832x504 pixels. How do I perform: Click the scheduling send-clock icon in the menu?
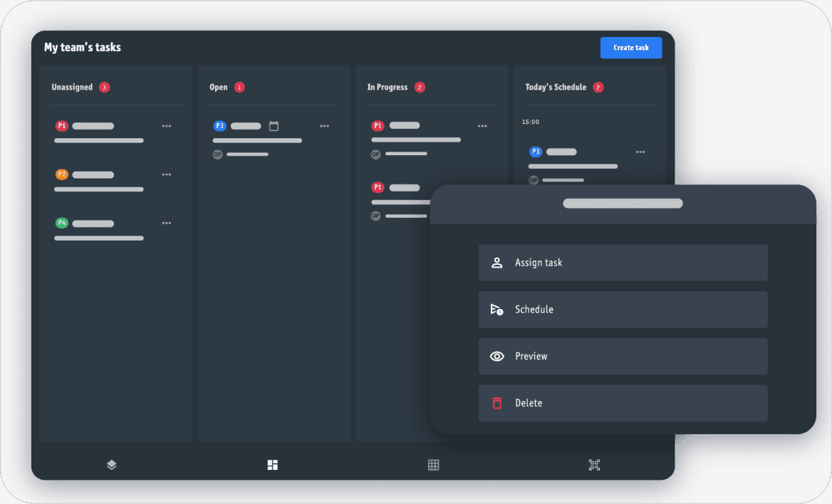click(x=496, y=309)
